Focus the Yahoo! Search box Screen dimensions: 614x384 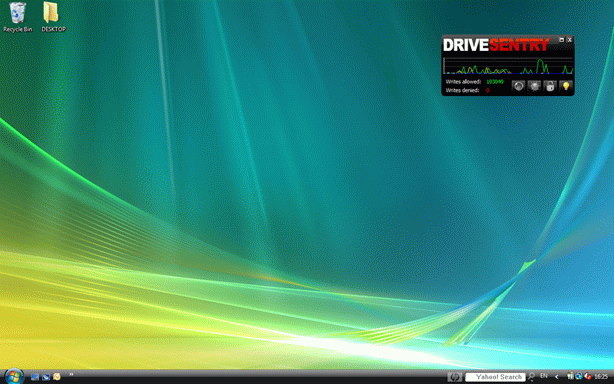[x=495, y=377]
